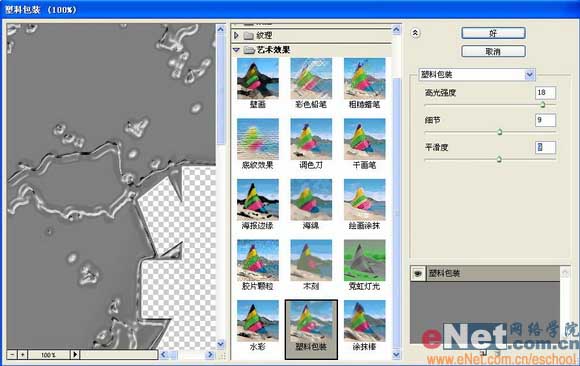The height and width of the screenshot is (366, 580).
Task: Toggle the 塑料包装 effect layer eye icon
Action: [x=418, y=273]
